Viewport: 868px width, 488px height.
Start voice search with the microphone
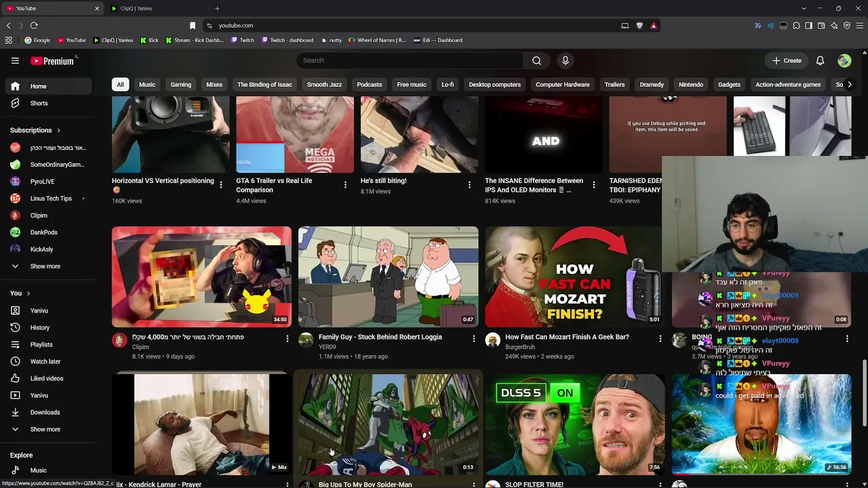point(566,60)
